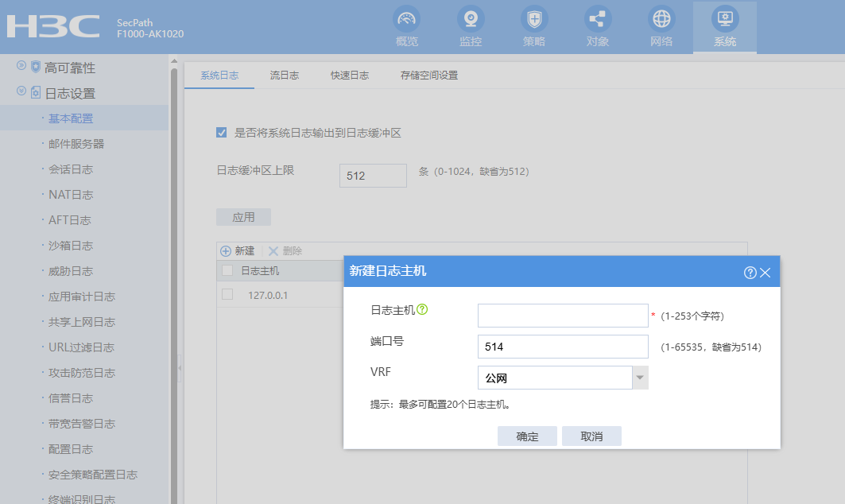Viewport: 845px width, 504px height.
Task: Click green help icon beside 日志主机 label
Action: coord(422,309)
